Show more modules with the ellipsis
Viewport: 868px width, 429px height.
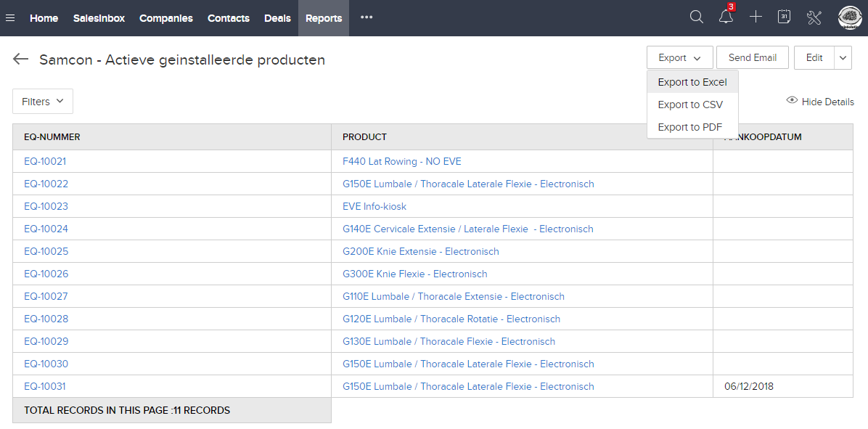click(367, 17)
